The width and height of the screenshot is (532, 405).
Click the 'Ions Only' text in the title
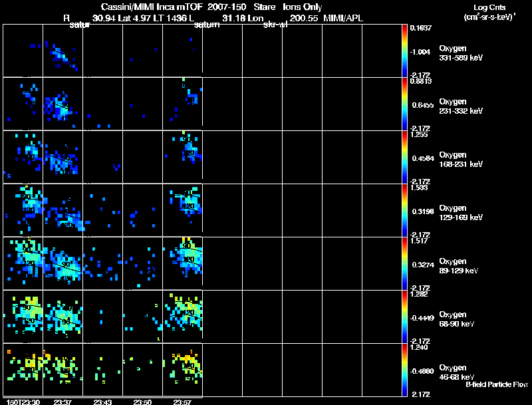[x=302, y=7]
